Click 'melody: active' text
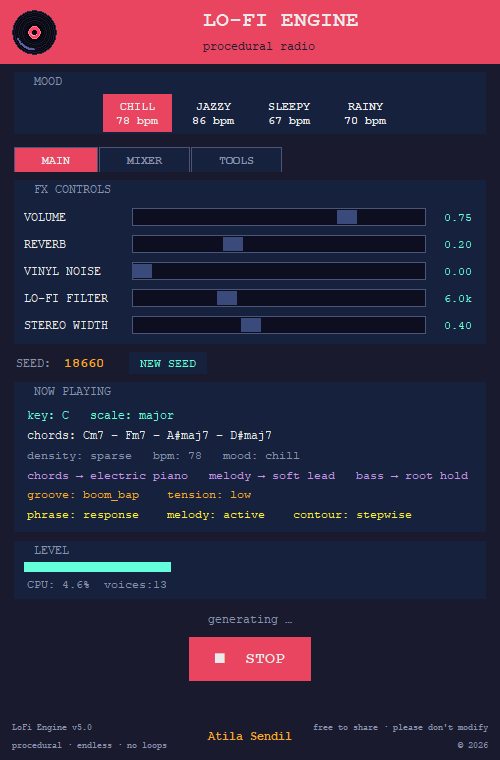Viewport: 500px width, 760px height. click(216, 515)
